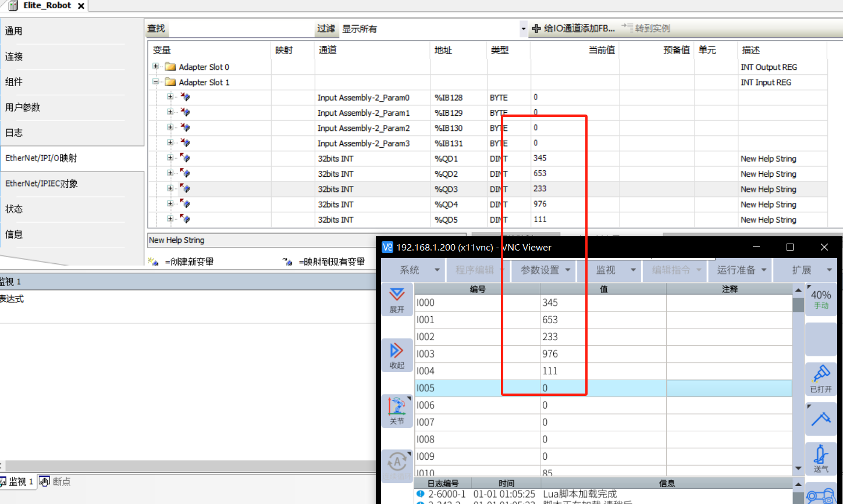Click the 给IO通道添加FB plus icon

536,28
